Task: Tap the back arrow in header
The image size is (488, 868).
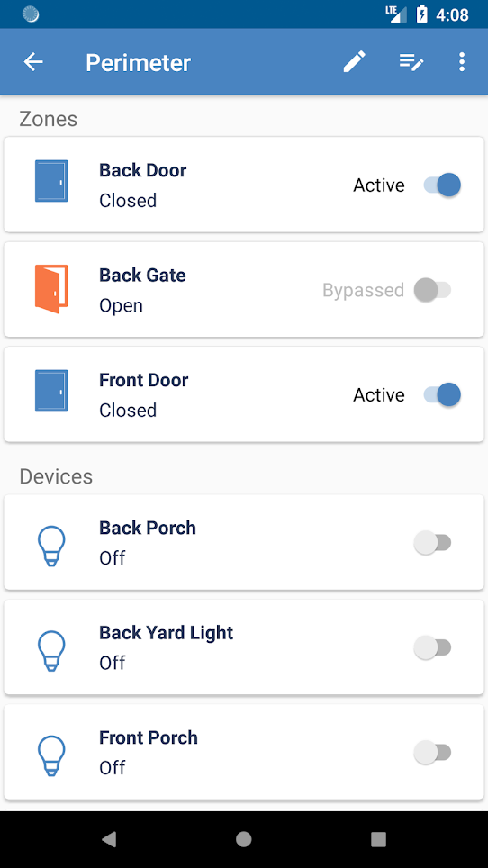Action: 33,62
